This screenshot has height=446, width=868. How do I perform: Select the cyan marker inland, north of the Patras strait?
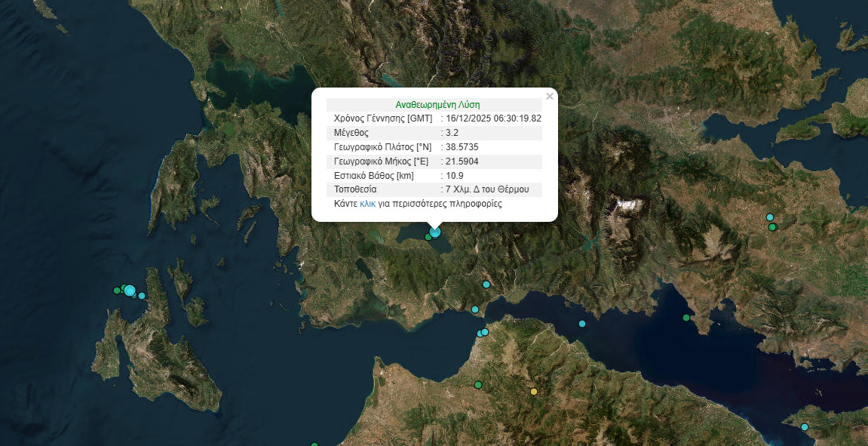(486, 285)
